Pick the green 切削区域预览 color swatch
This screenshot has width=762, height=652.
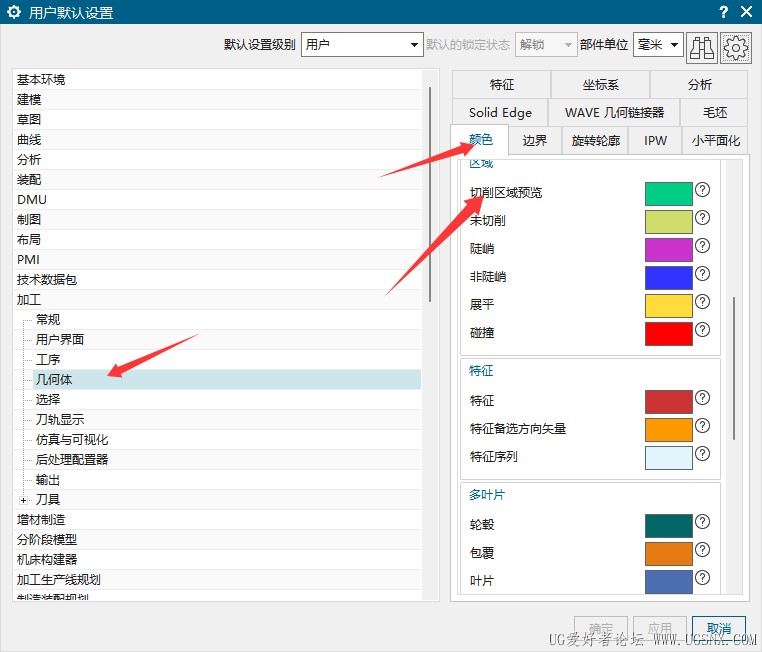(x=669, y=194)
